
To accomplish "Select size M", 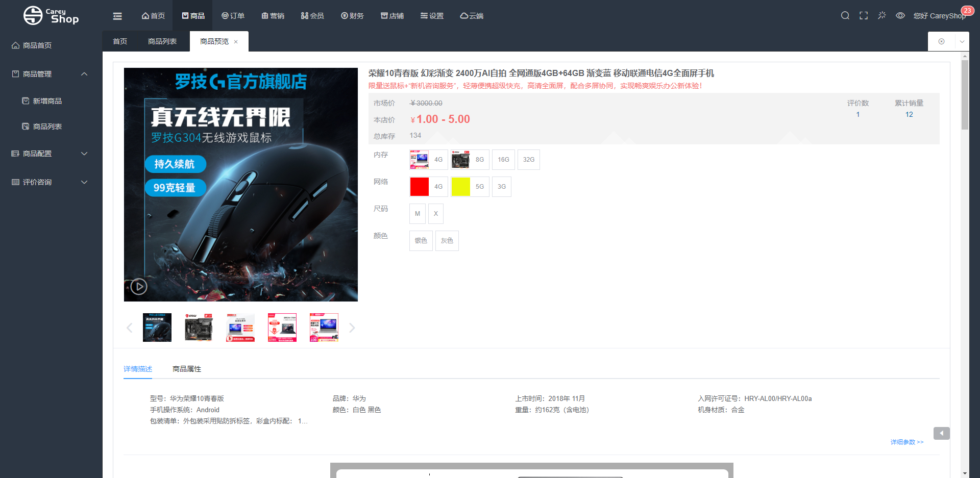I will pyautogui.click(x=418, y=214).
